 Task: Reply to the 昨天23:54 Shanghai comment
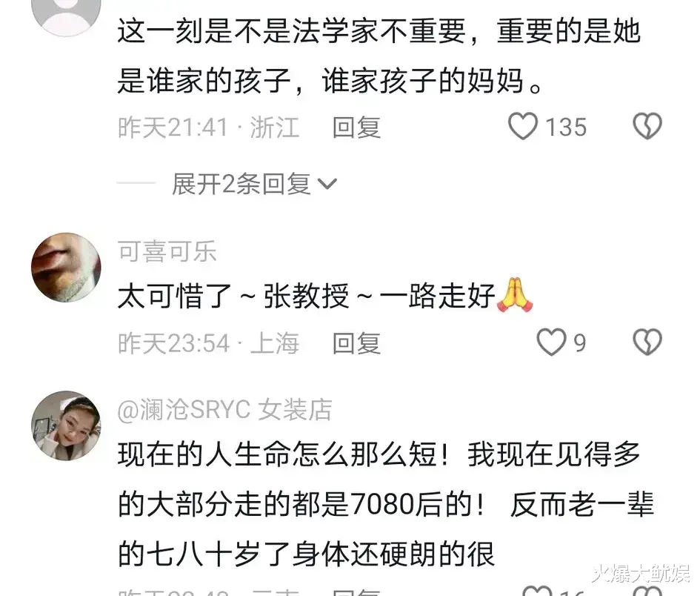[356, 343]
